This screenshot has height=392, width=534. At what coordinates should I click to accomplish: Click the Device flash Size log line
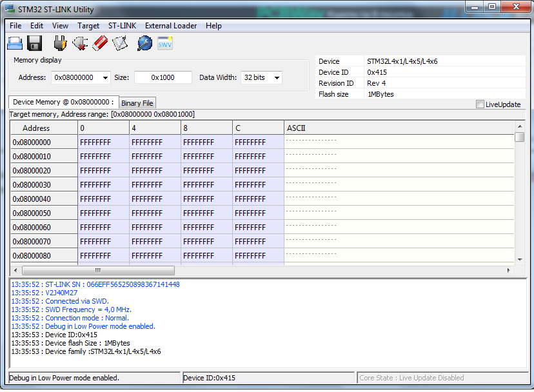pyautogui.click(x=70, y=343)
